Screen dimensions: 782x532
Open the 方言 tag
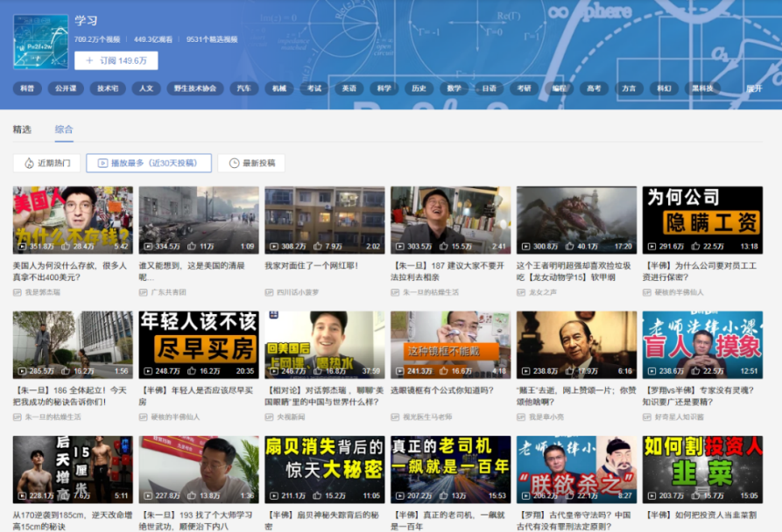pyautogui.click(x=629, y=88)
